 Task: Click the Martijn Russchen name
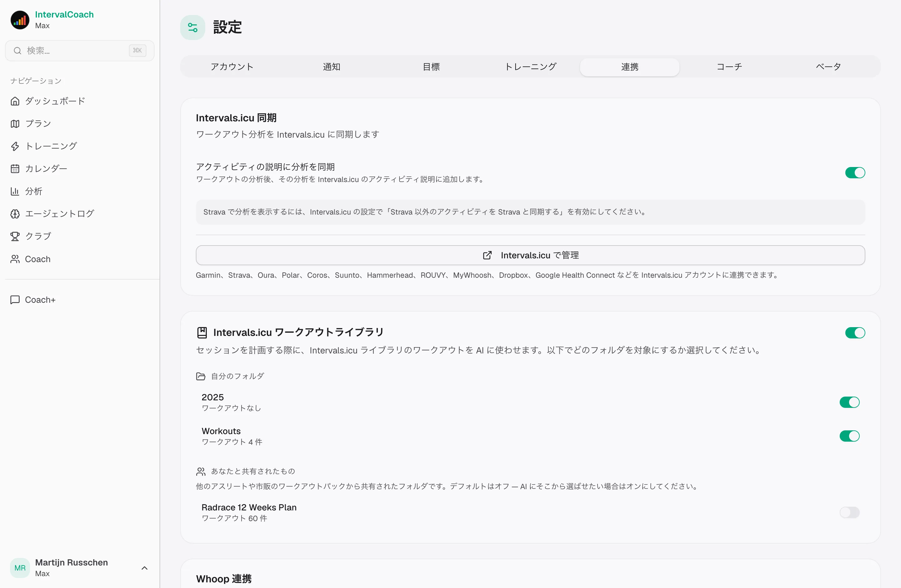tap(72, 563)
